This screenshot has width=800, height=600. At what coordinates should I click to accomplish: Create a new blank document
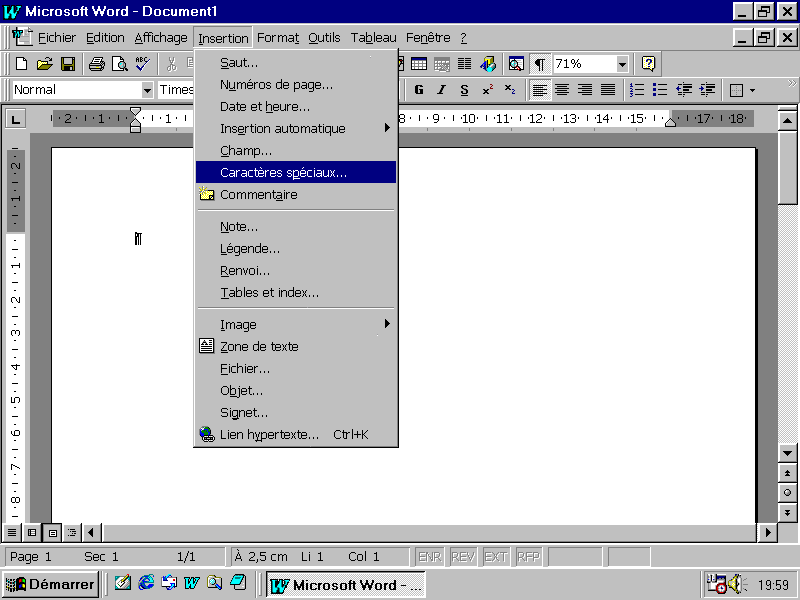22,64
